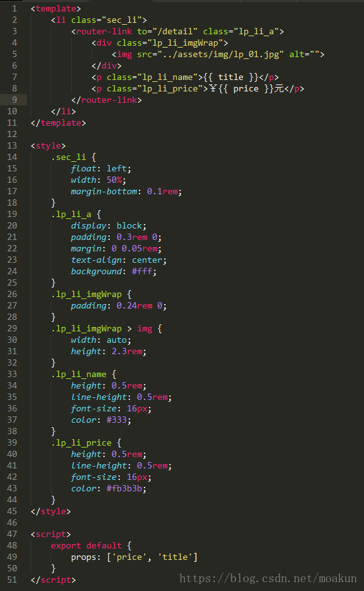Click the margin-bottom property

tap(104, 191)
